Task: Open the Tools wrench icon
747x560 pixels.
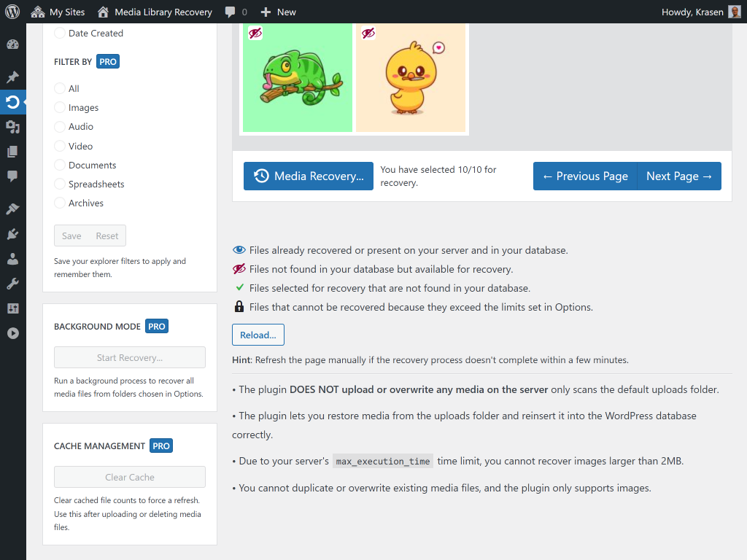Action: tap(12, 283)
